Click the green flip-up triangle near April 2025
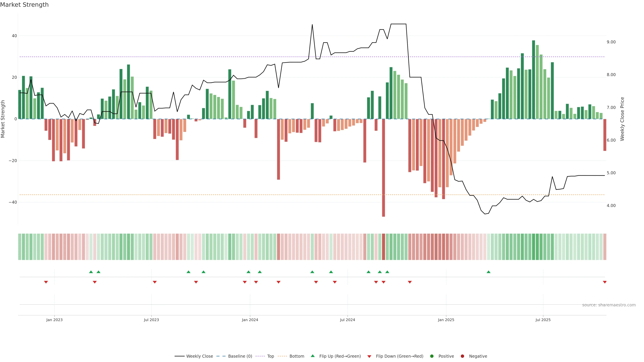Image resolution: width=644 pixels, height=362 pixels. [489, 272]
